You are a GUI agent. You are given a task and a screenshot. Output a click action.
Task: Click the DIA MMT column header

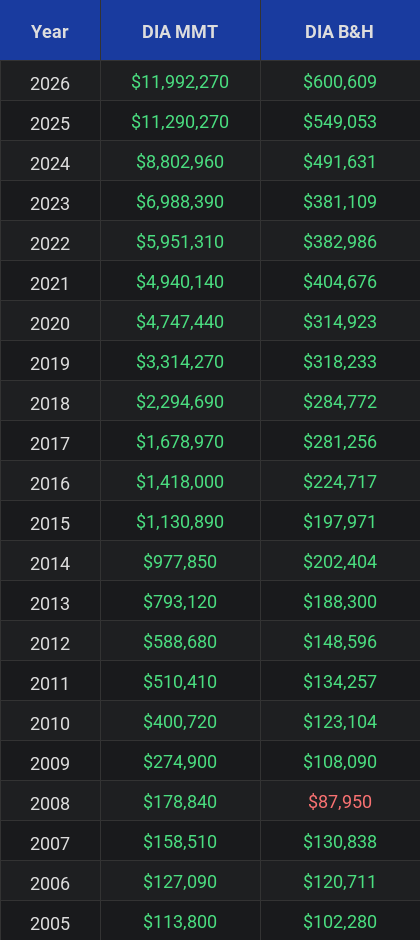pos(180,31)
